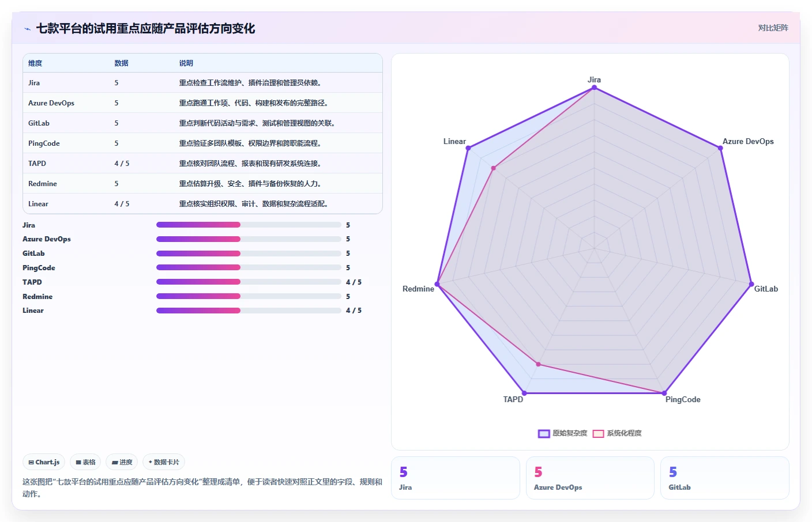
Task: Open the Jira data card
Action: (456, 478)
